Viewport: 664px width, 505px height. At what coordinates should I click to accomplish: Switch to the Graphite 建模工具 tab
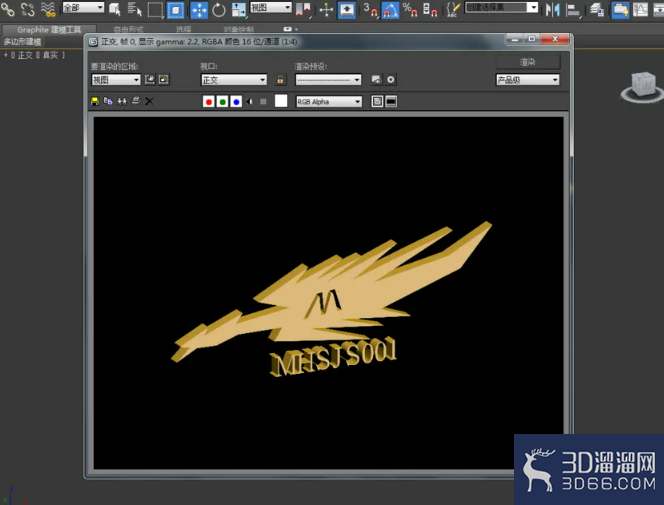(x=49, y=30)
